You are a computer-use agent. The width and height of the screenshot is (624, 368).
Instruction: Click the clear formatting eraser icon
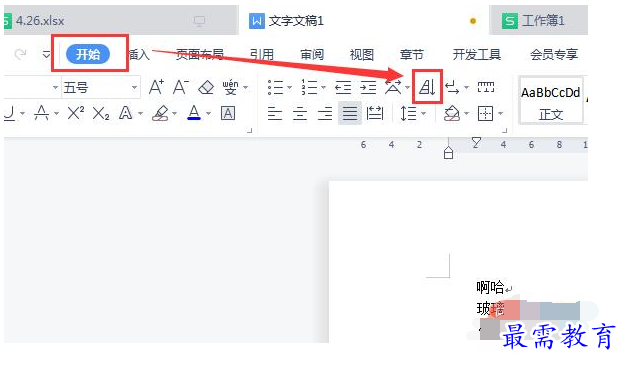pos(206,87)
